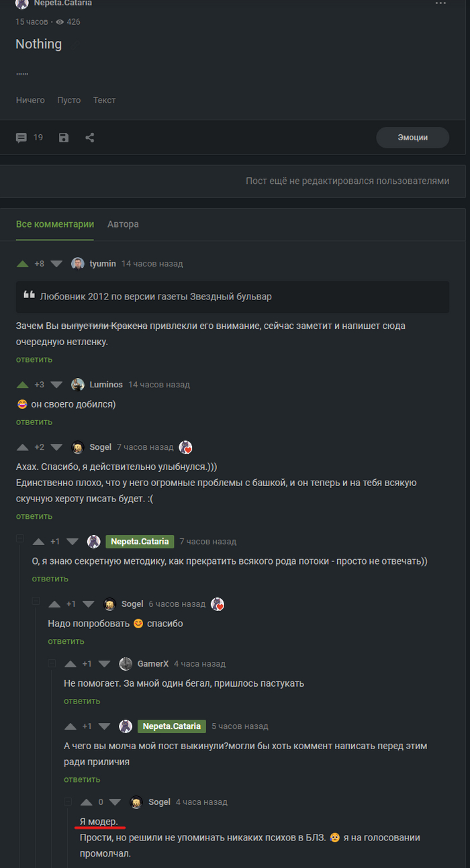The image size is (470, 868).
Task: Save the post with floppy icon
Action: pos(64,138)
